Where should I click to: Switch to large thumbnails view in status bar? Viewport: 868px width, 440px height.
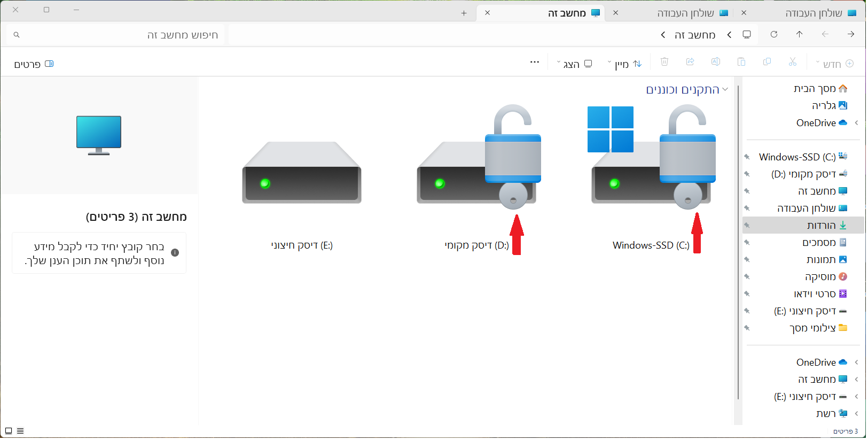coord(9,431)
